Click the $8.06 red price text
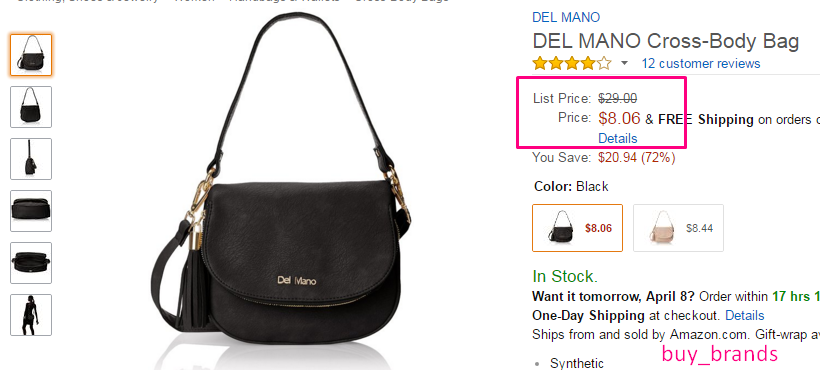820x370 pixels. (x=619, y=119)
